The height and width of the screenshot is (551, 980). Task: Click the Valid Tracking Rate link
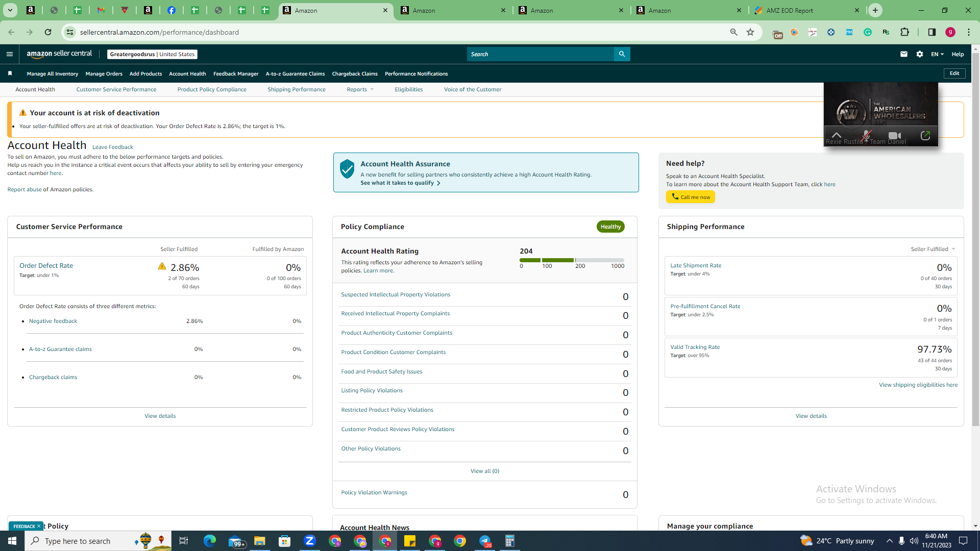tap(695, 347)
